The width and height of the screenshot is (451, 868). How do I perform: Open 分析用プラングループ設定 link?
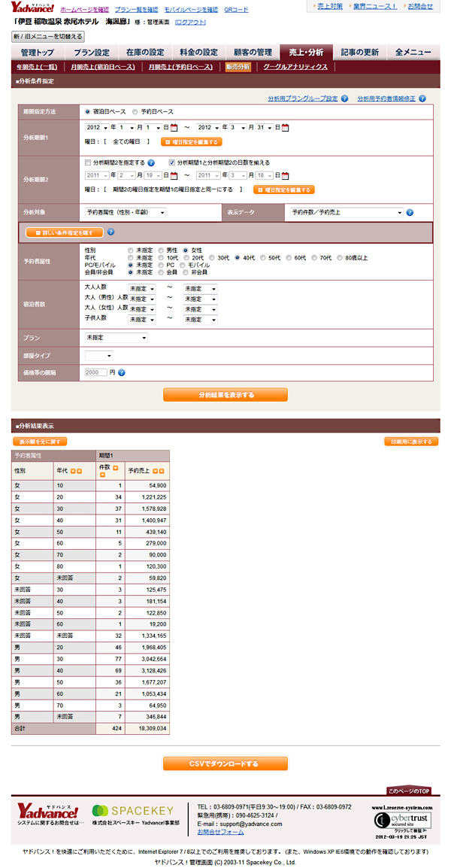click(x=302, y=99)
